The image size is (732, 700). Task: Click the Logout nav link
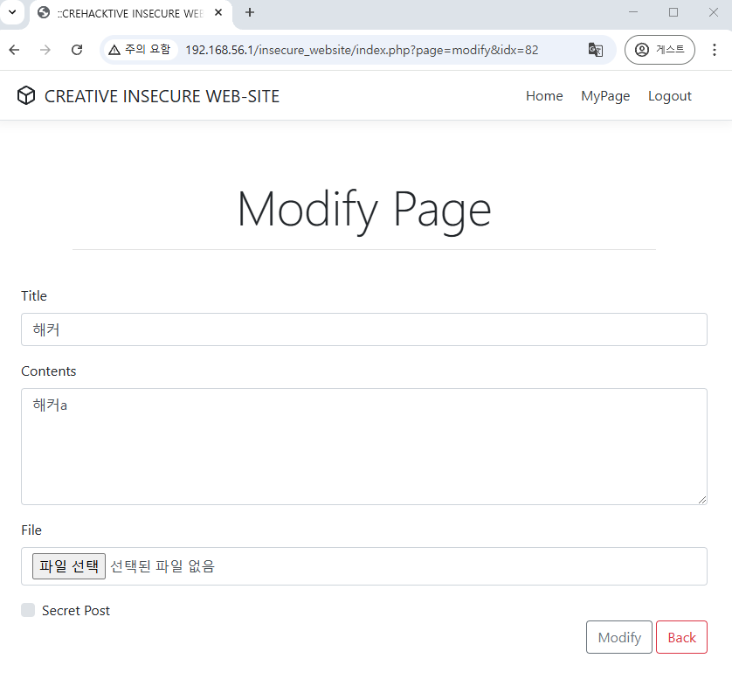pos(670,96)
